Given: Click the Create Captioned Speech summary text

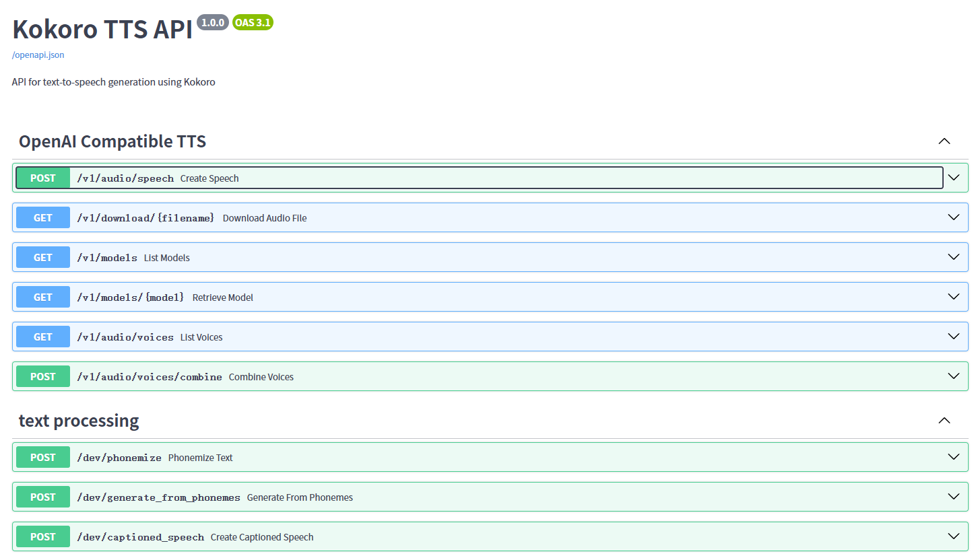Looking at the screenshot, I should coord(262,537).
